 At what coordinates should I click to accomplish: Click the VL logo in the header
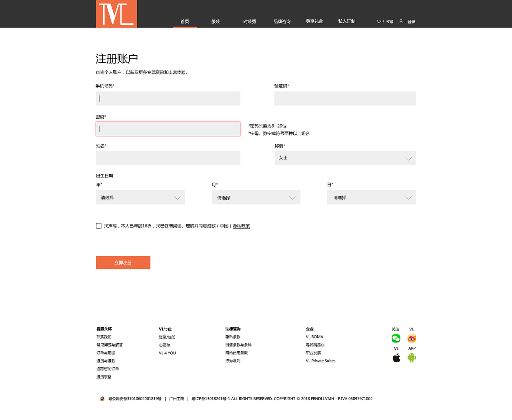[116, 14]
